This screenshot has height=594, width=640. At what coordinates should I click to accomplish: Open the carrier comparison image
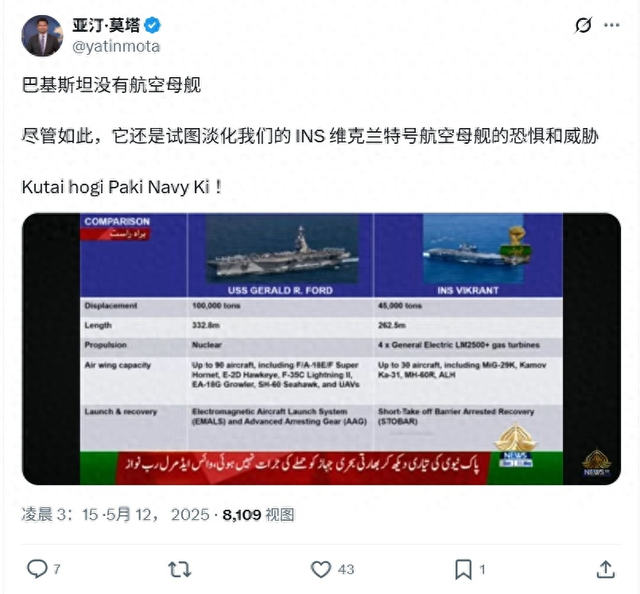point(321,349)
